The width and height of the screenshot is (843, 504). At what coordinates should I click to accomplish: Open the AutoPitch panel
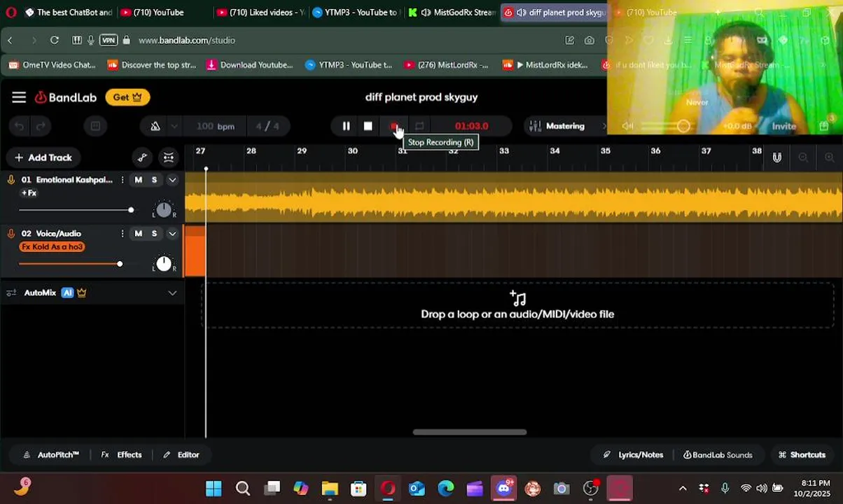coord(51,455)
